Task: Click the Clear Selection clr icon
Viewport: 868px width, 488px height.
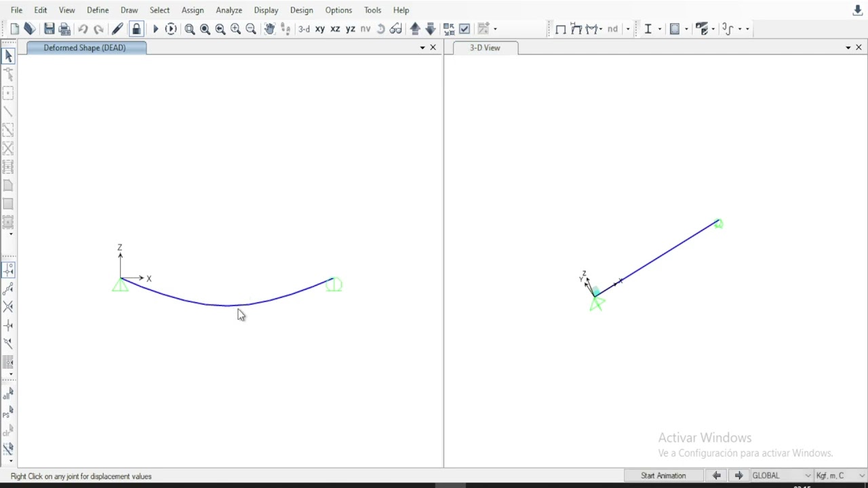Action: pyautogui.click(x=8, y=430)
